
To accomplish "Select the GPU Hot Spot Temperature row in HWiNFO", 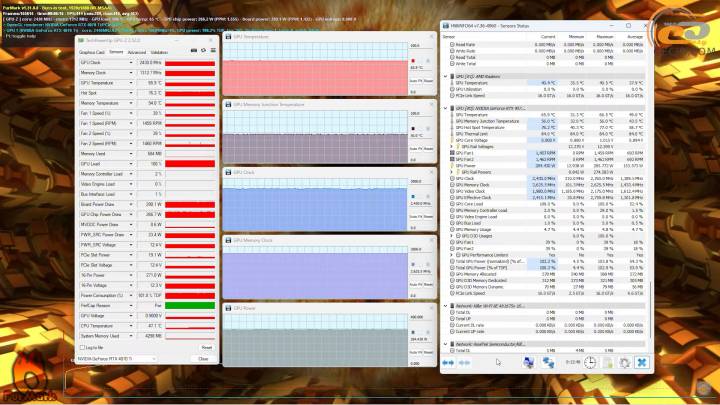I will point(547,128).
